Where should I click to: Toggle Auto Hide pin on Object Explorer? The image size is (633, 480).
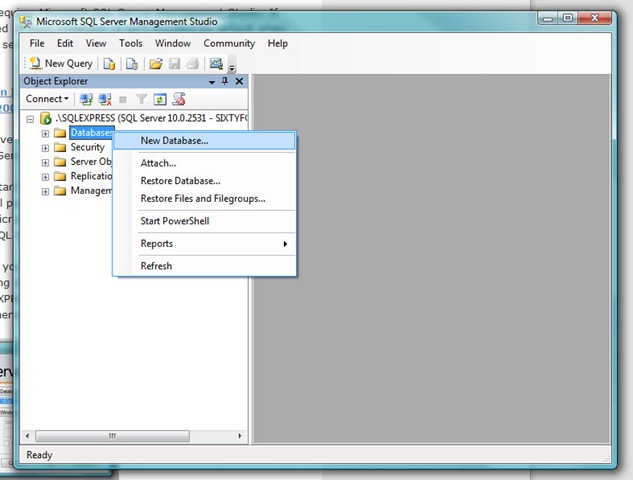225,81
